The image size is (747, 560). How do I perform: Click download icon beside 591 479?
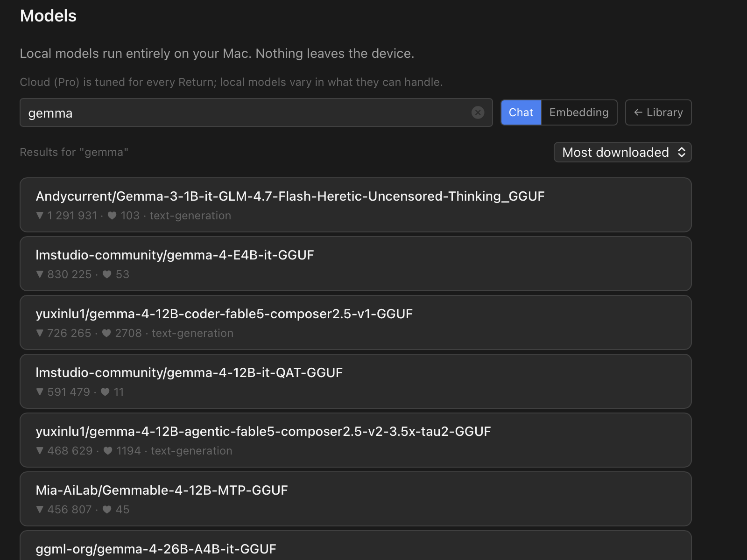pyautogui.click(x=40, y=392)
